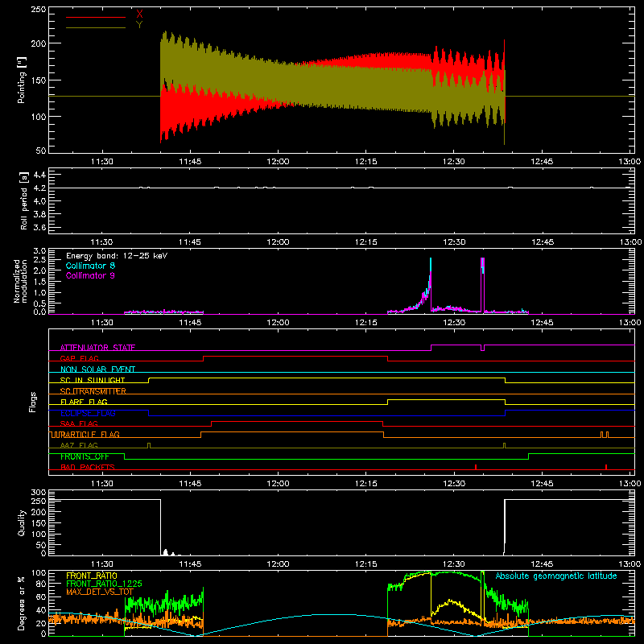This screenshot has width=644, height=644.
Task: Select the FRONT_RATIO_1225 legend entry
Action: pos(104,584)
